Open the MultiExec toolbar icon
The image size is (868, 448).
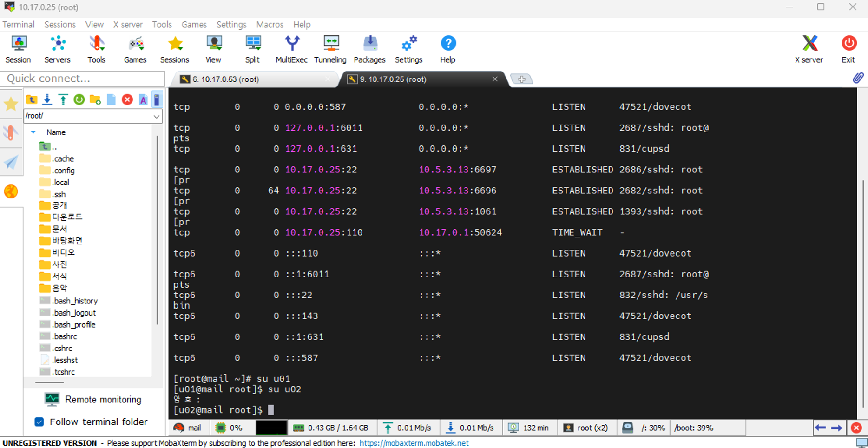point(291,50)
